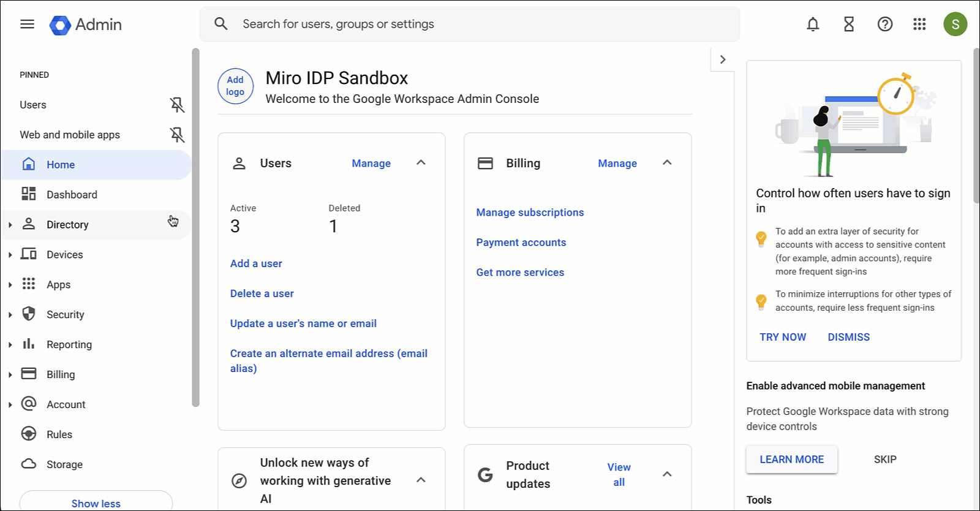Click the Devices icon

point(29,254)
